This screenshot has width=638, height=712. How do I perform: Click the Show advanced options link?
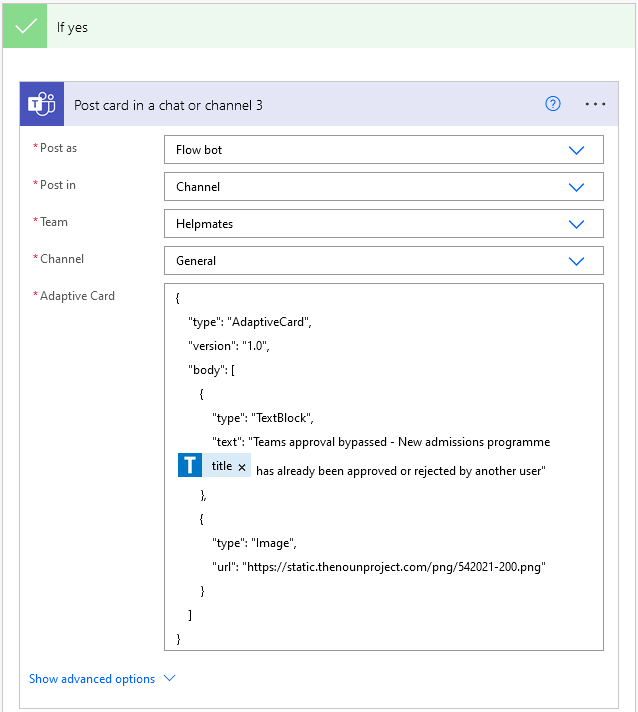coord(92,679)
